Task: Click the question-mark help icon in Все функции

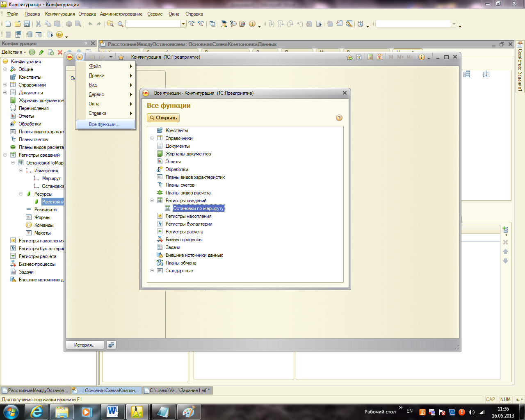Action: point(339,118)
